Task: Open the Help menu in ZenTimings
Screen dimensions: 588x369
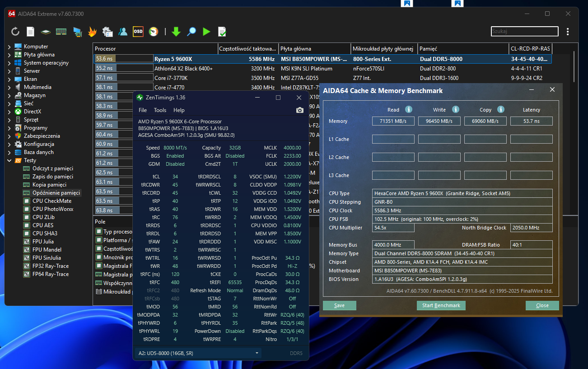Action: tap(179, 110)
